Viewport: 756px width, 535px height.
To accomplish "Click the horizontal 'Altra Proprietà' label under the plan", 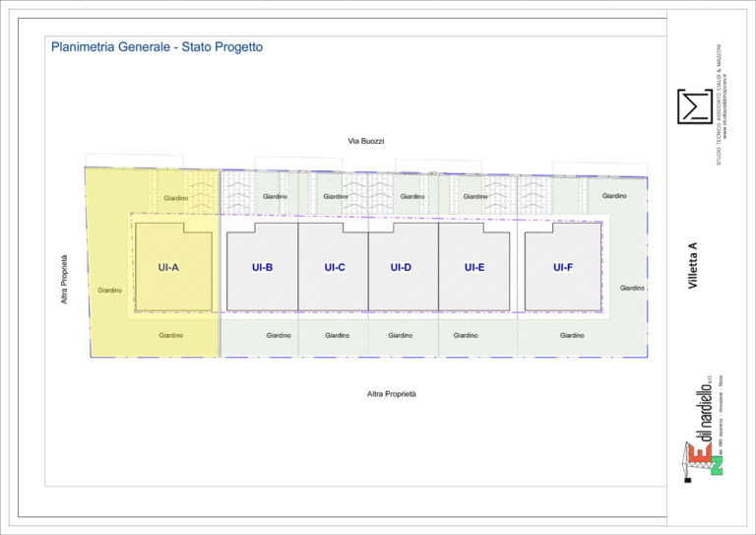I will pos(392,394).
